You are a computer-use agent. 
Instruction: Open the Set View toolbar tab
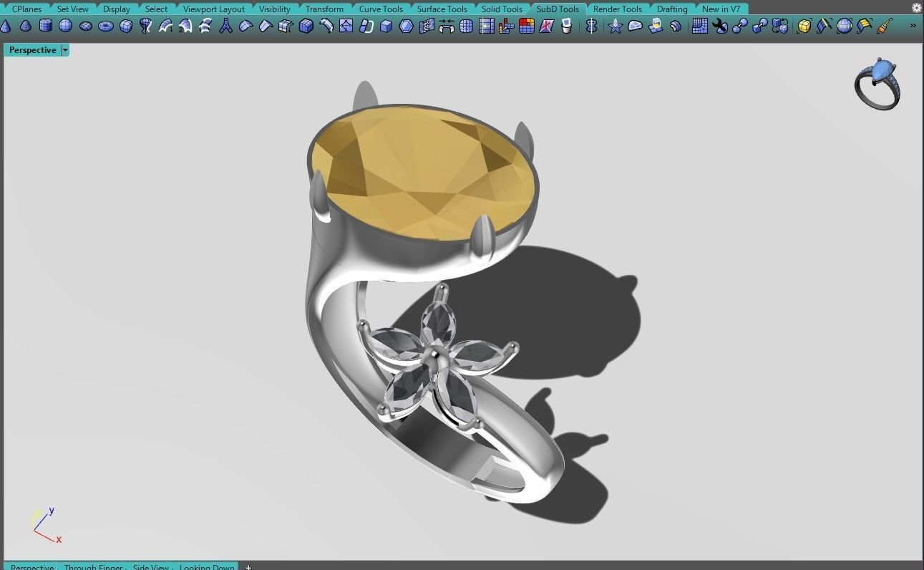[x=72, y=9]
